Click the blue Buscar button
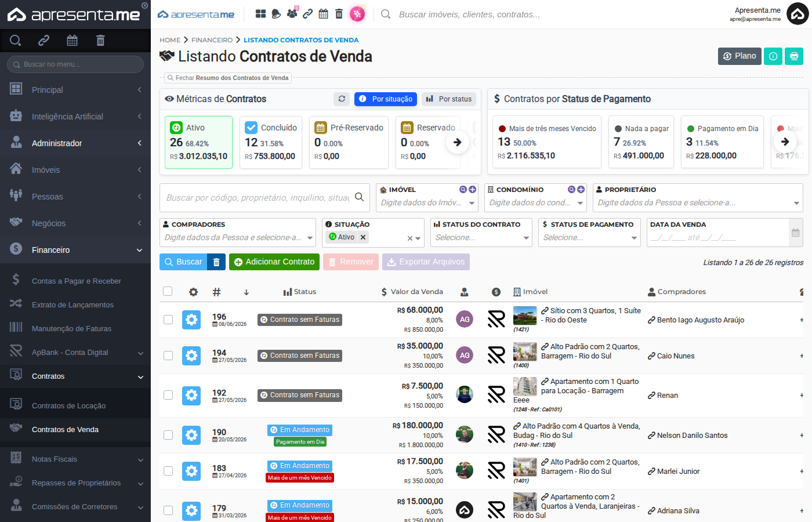 [183, 262]
